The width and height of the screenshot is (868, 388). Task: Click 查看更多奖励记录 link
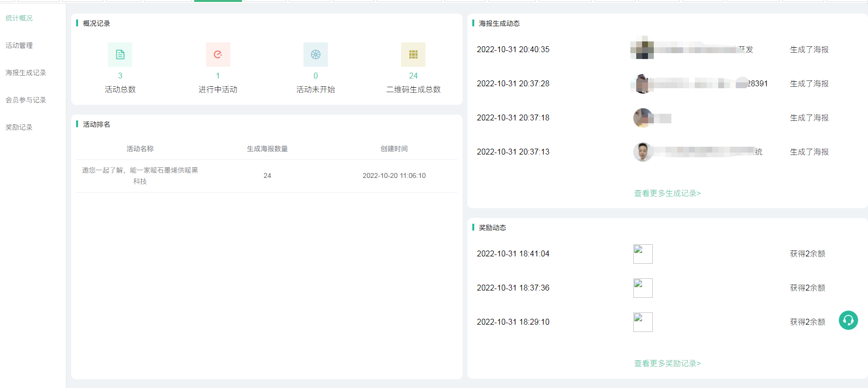(x=667, y=364)
